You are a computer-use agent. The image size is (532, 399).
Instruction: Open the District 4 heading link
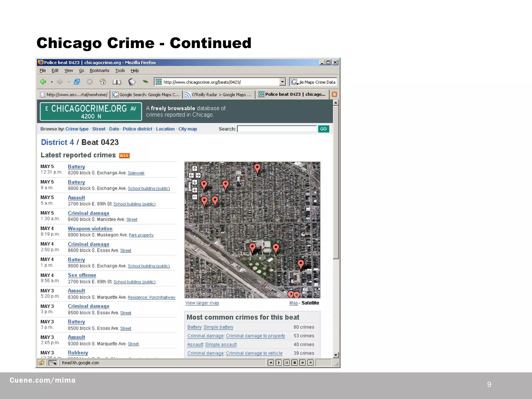(x=57, y=142)
